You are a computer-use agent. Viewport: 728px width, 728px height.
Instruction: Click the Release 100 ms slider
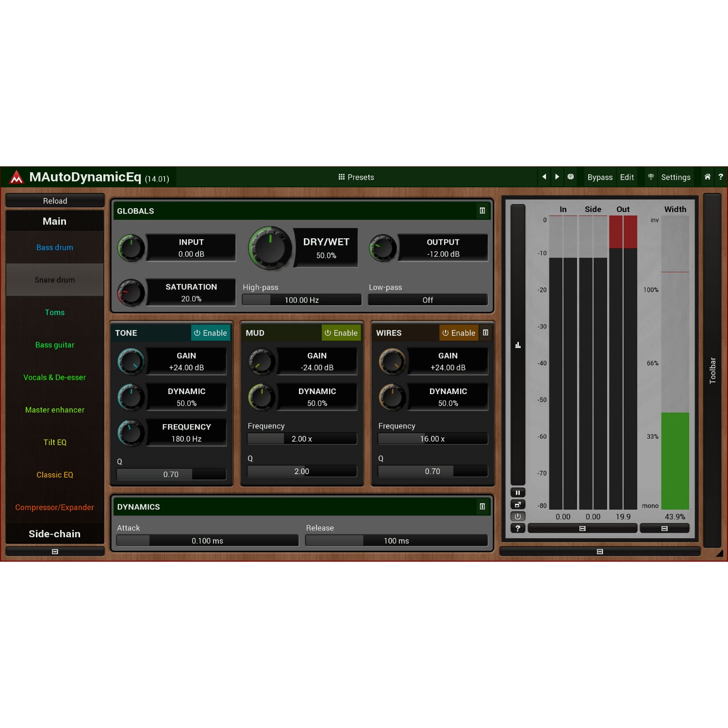coord(397,541)
